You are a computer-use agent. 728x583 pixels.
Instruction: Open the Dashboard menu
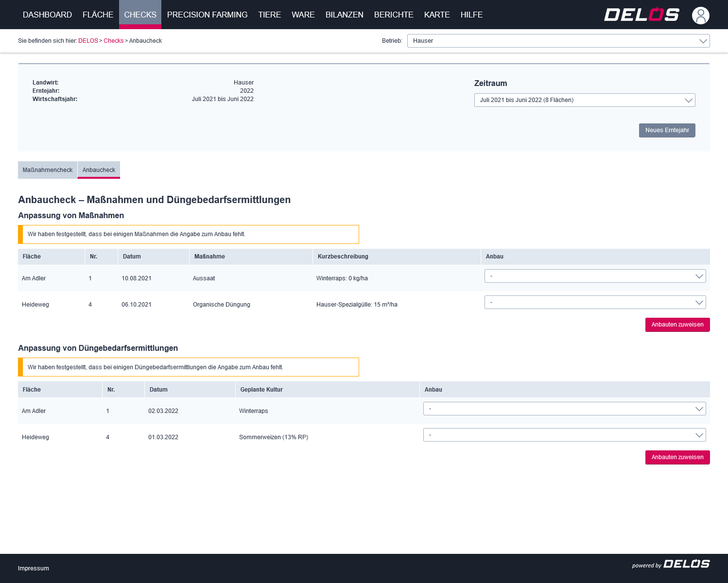pos(47,15)
